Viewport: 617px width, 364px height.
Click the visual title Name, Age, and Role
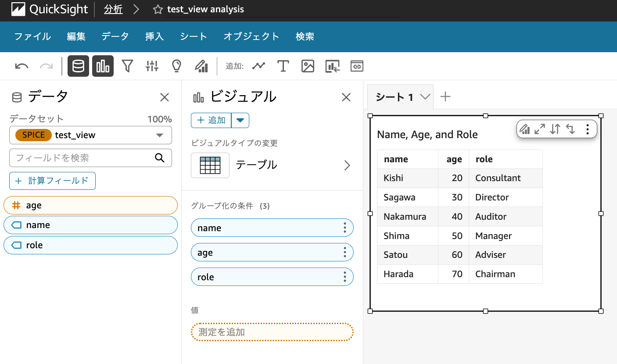click(x=427, y=135)
